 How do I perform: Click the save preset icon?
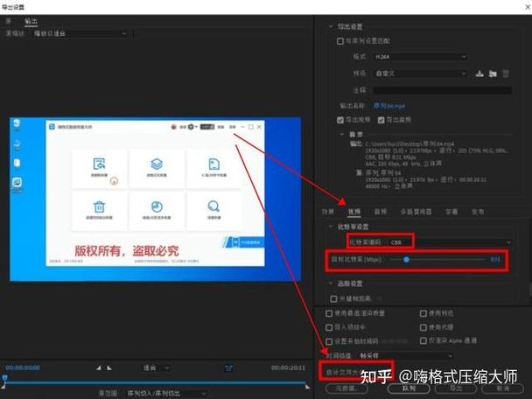coord(479,73)
